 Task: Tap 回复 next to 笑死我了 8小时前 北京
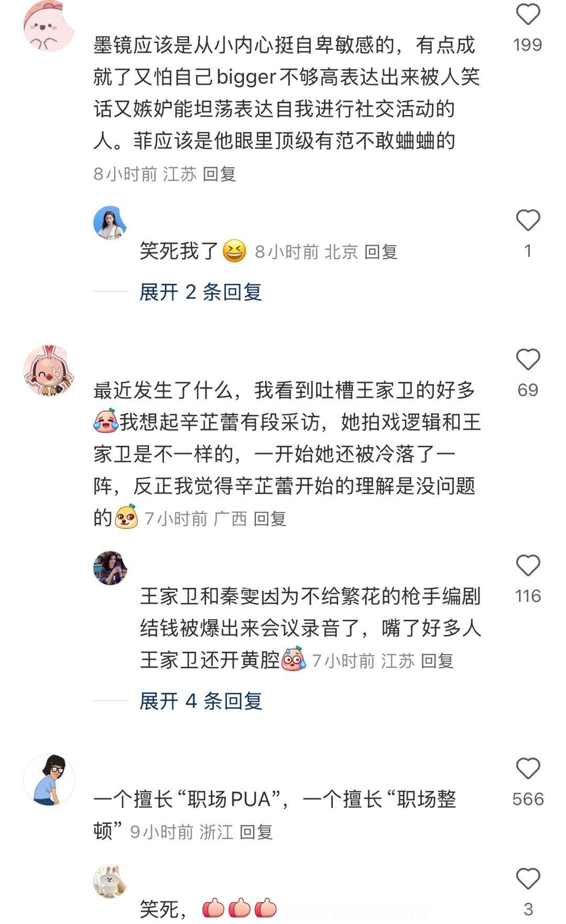[381, 252]
